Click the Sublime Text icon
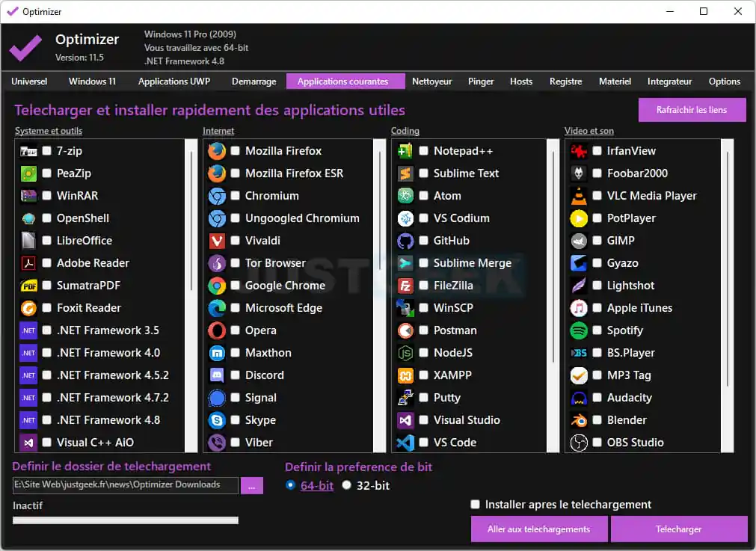The width and height of the screenshot is (756, 551). [405, 173]
